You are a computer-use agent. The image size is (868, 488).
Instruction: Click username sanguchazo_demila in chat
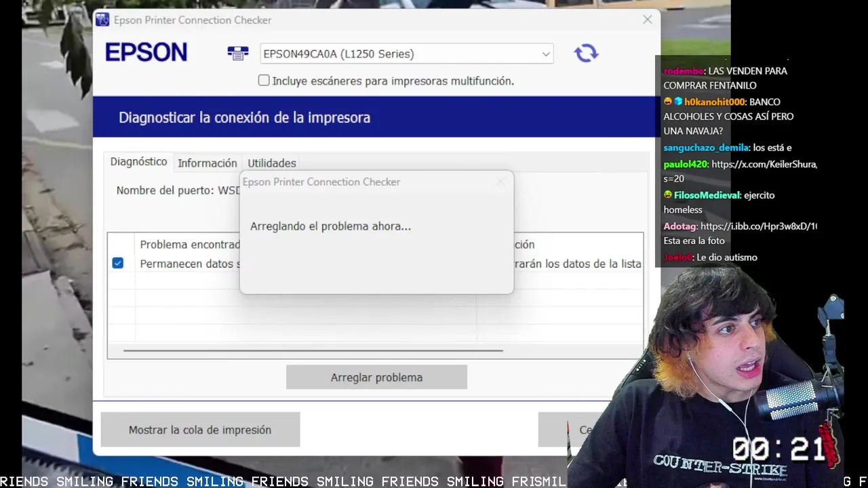point(706,148)
